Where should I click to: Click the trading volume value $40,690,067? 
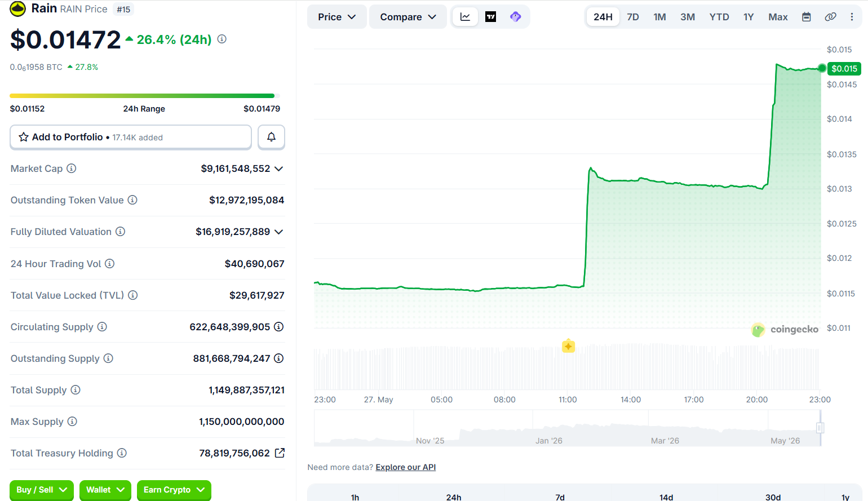point(255,263)
